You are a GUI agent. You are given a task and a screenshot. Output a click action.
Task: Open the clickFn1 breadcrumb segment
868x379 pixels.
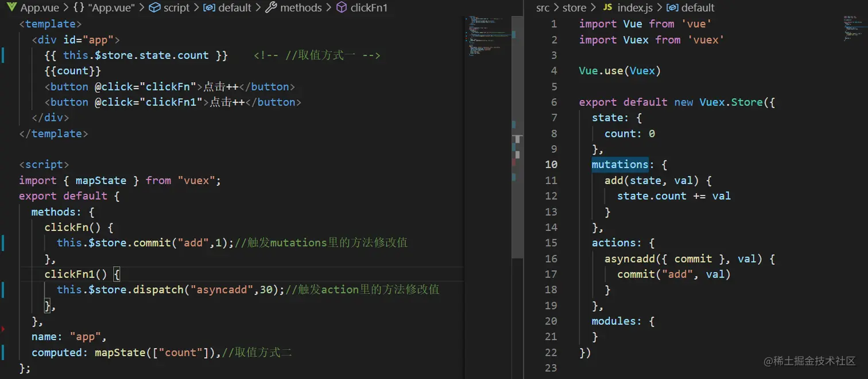coord(369,7)
